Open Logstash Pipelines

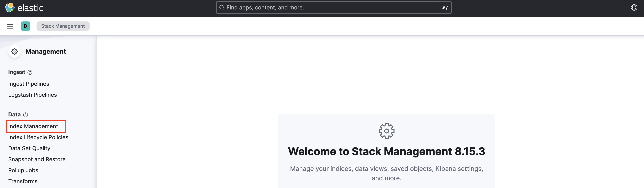click(x=32, y=95)
